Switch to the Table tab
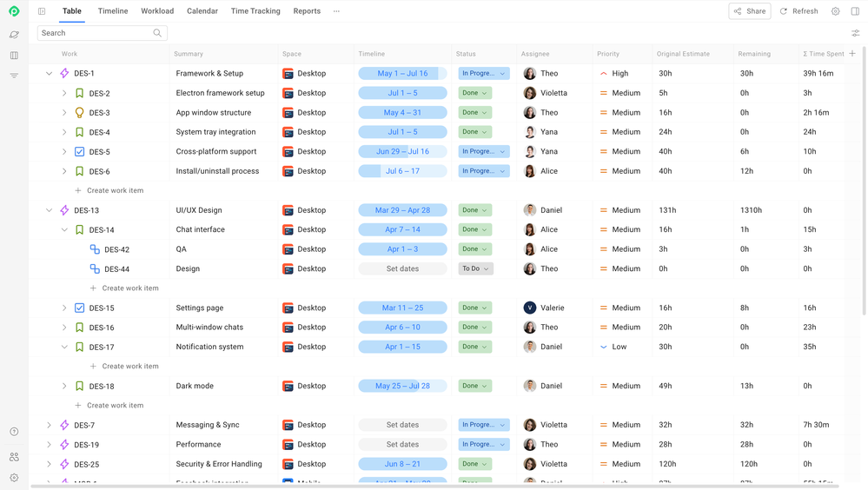The height and width of the screenshot is (490, 868). [72, 11]
